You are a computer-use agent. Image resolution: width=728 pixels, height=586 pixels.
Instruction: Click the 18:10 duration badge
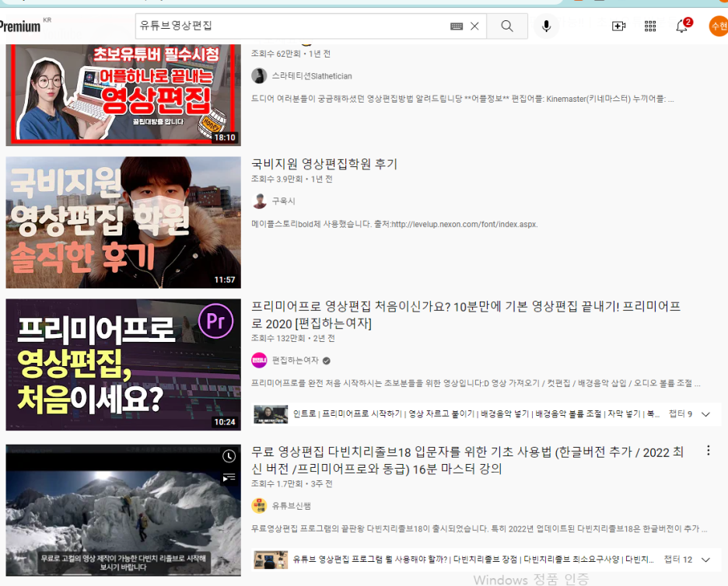pyautogui.click(x=225, y=138)
